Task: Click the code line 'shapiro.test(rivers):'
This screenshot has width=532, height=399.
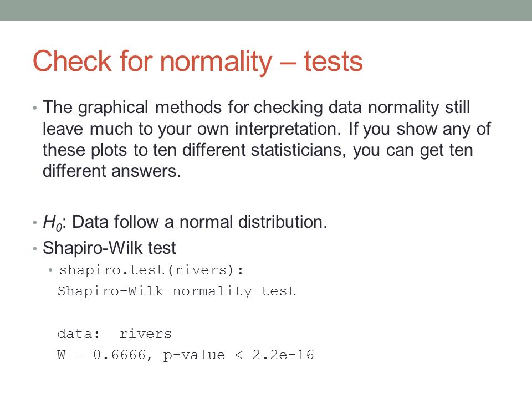Action: (x=151, y=270)
